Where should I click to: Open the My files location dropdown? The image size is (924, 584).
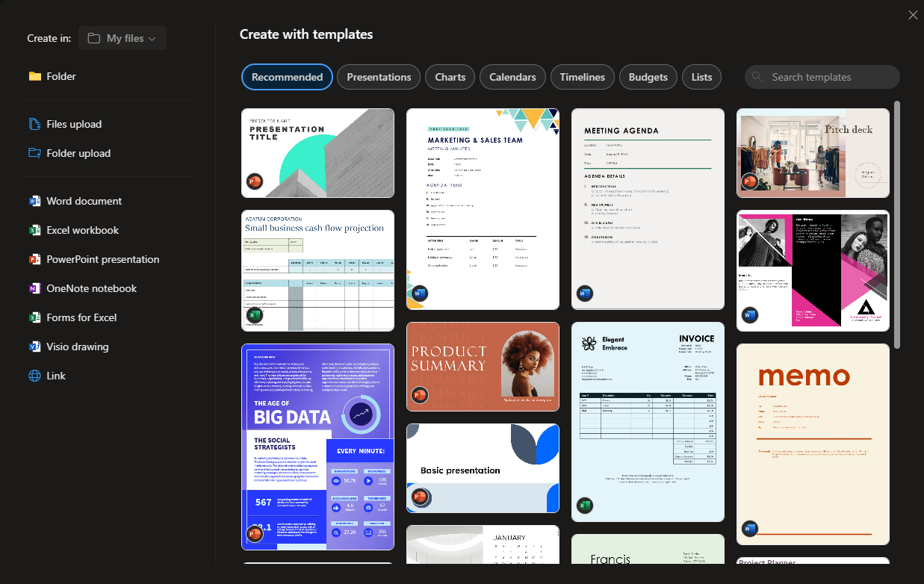click(x=123, y=38)
